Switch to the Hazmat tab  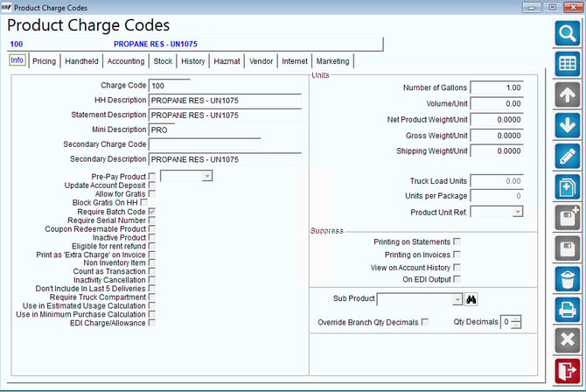click(227, 61)
